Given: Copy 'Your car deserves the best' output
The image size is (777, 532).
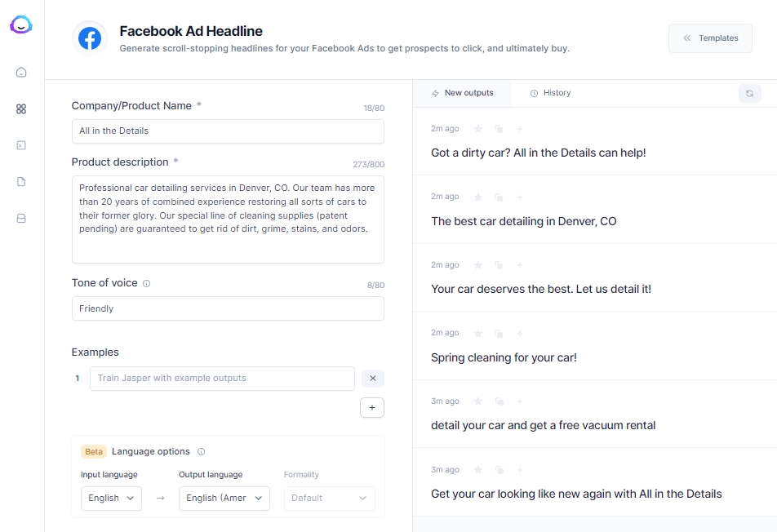Looking at the screenshot, I should 499,265.
